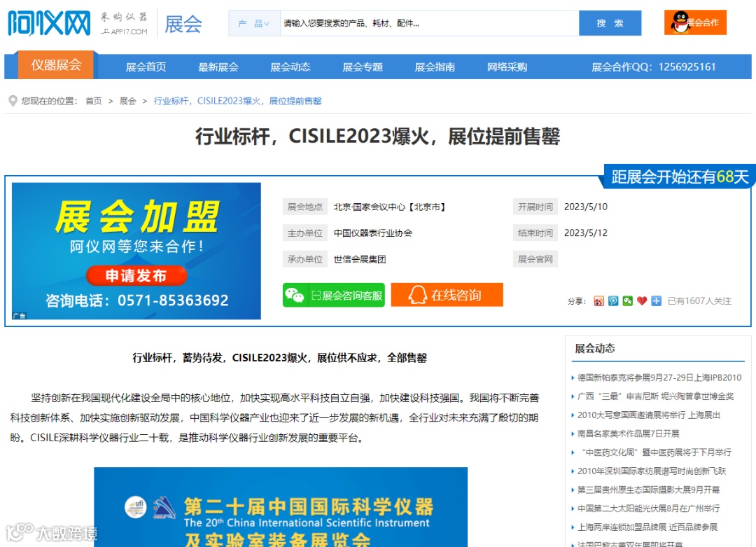Viewport: 756px width, 547px height.
Task: Share to WeChat green icon
Action: tap(627, 301)
